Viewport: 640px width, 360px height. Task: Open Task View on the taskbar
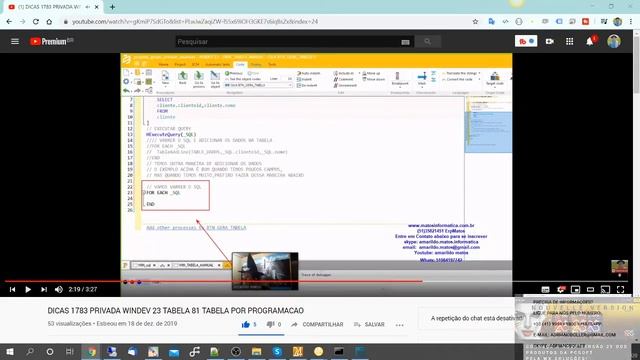[70, 351]
